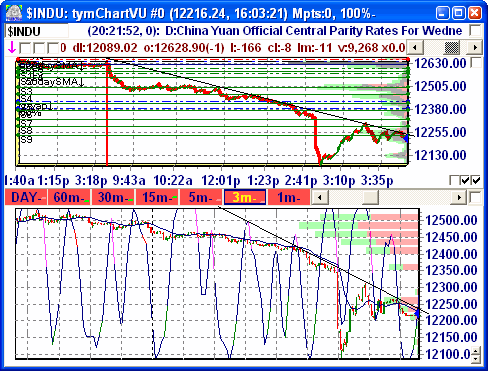Click the blue triangle marker on the lower chart
Image resolution: width=488 pixels, height=371 pixels.
pos(417,313)
